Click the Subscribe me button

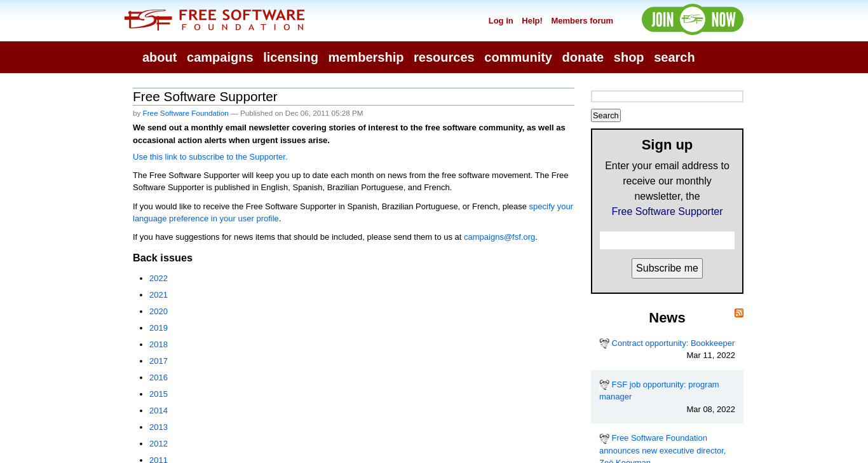click(667, 268)
